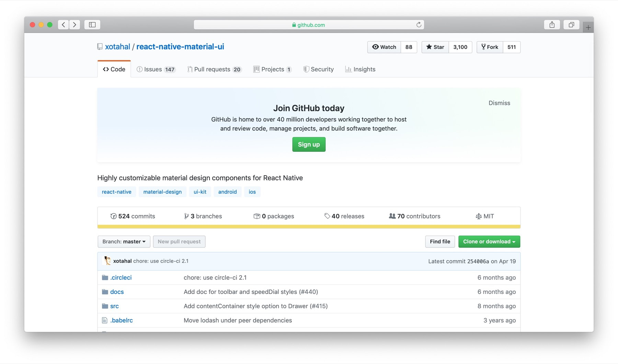Click the Fork button
Image resolution: width=618 pixels, height=364 pixels.
click(x=490, y=47)
